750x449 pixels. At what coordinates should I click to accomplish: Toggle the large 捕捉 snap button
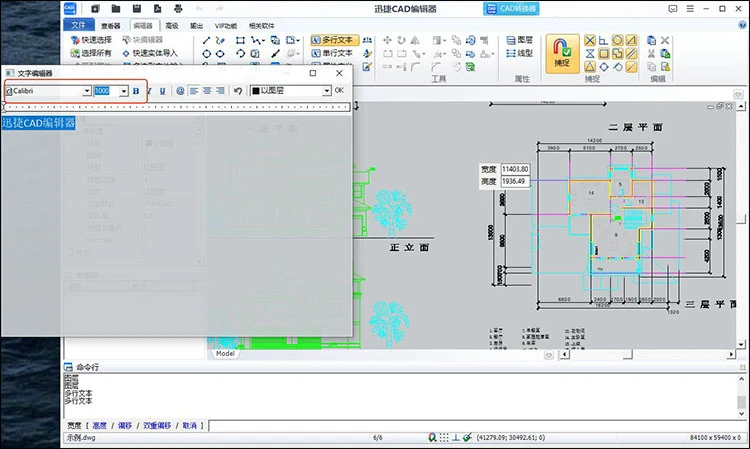562,53
